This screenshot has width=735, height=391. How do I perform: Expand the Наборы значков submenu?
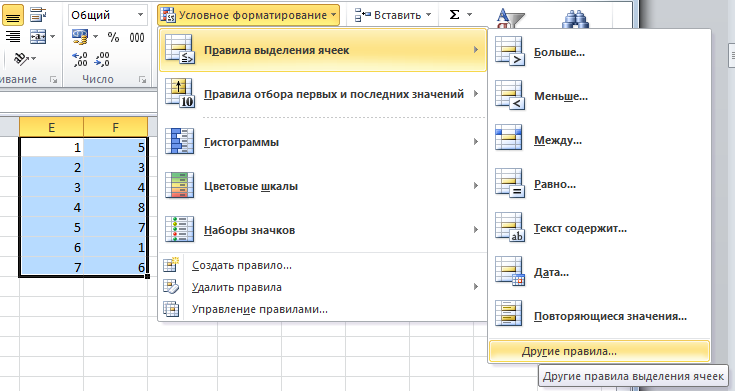tap(323, 230)
